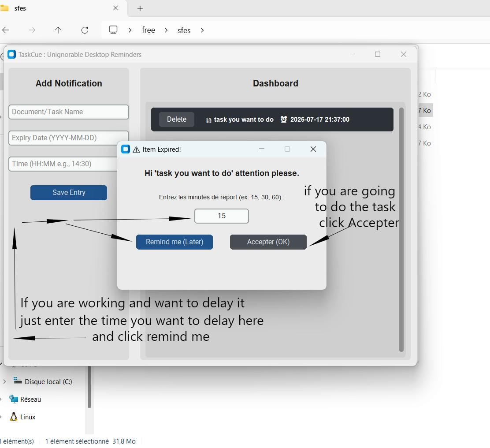Close the TaskCue main window
490x448 pixels.
404,54
